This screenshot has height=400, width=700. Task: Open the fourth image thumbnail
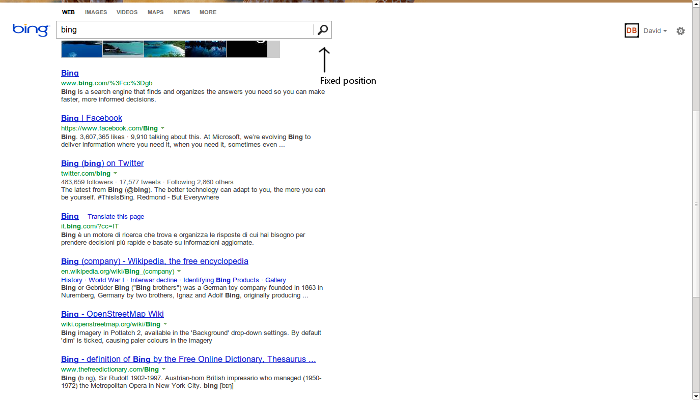[206, 49]
